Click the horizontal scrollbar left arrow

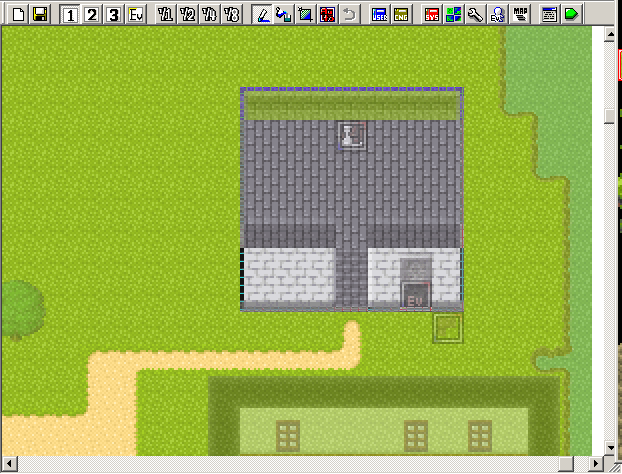coord(7,465)
